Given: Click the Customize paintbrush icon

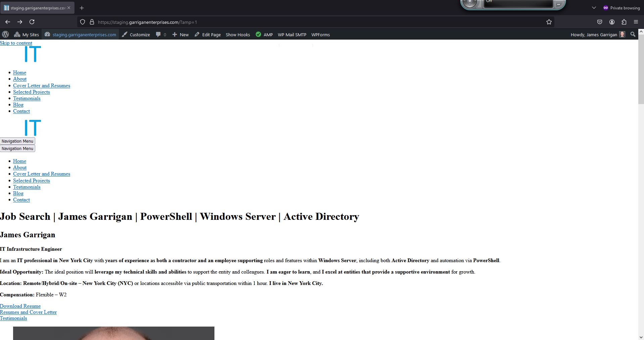Looking at the screenshot, I should click(124, 34).
